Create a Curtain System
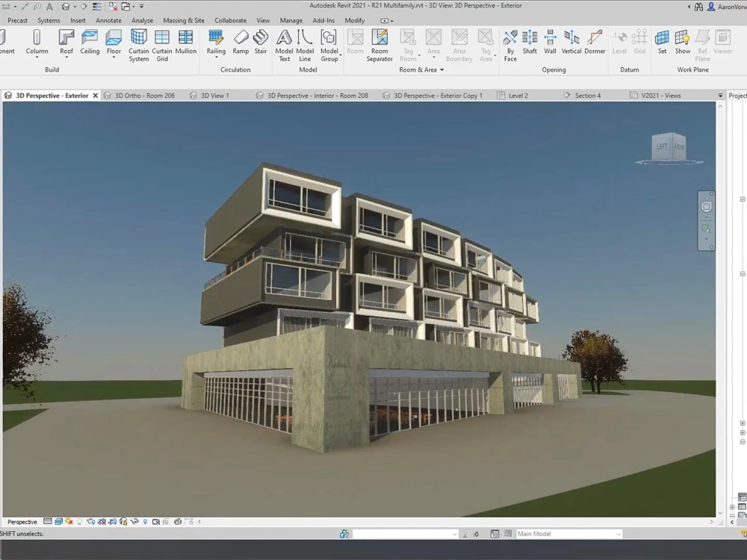The height and width of the screenshot is (560, 747). [x=138, y=45]
